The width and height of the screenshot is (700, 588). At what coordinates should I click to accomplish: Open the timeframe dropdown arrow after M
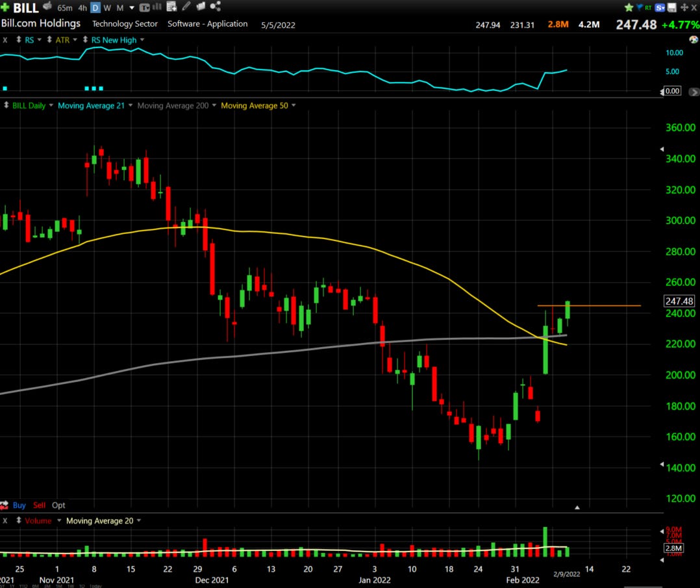[x=132, y=8]
